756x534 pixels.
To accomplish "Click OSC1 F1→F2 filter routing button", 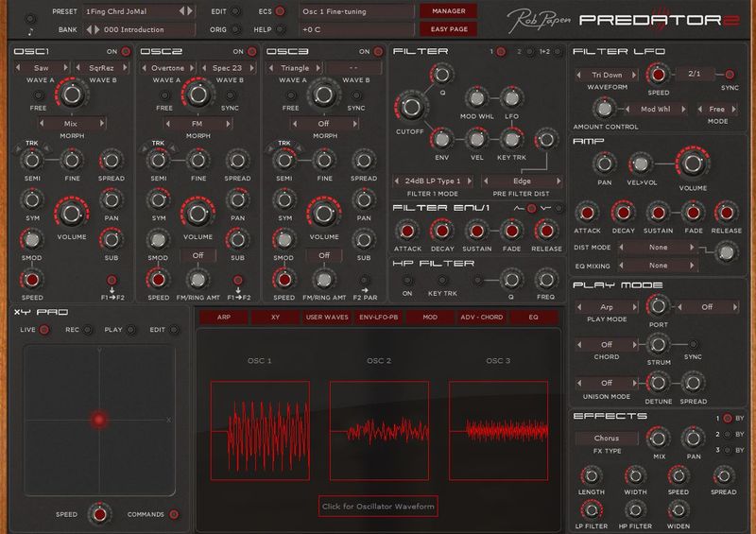I will (112, 280).
